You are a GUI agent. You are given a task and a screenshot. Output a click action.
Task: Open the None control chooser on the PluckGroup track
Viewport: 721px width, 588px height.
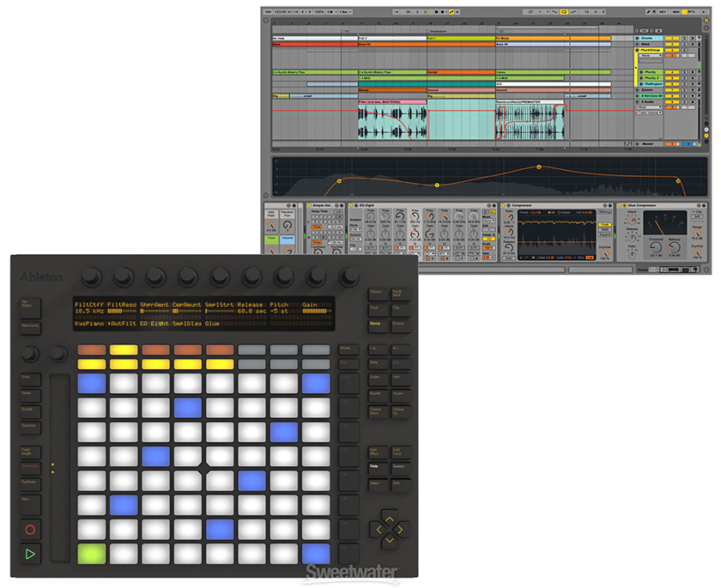pos(651,55)
